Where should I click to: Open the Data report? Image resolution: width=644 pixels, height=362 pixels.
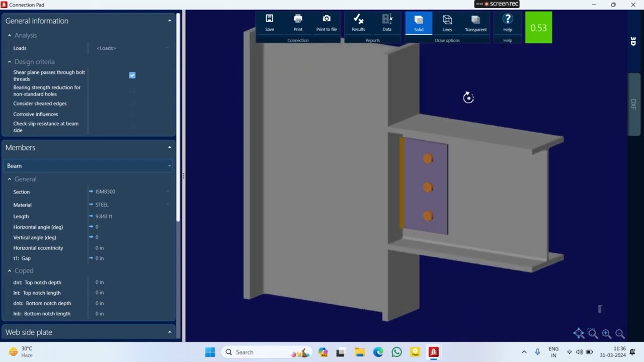pos(387,23)
